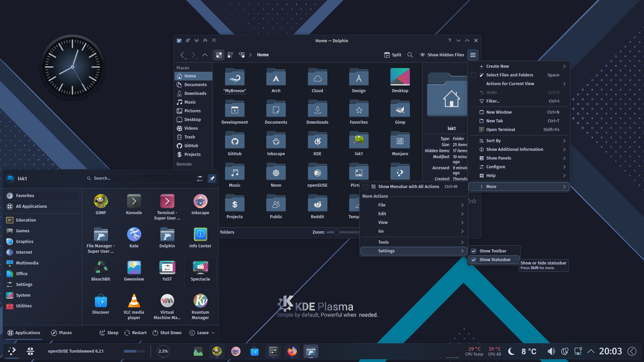Switch launcher to Places tab

61,333
